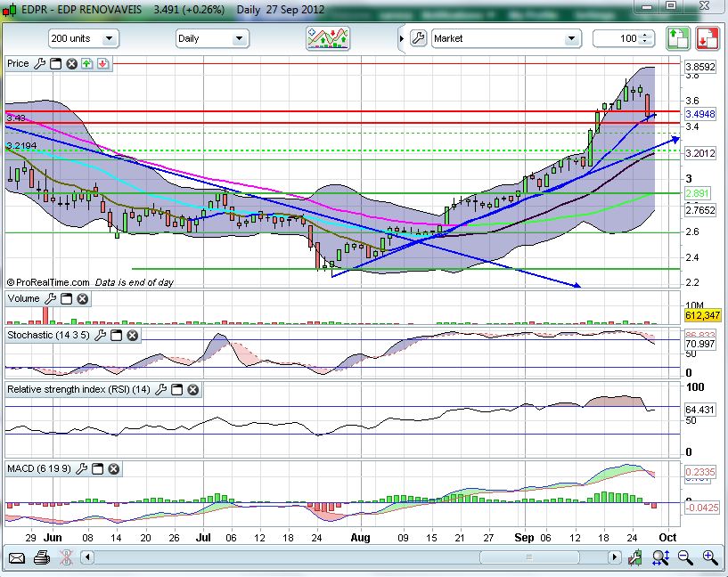This screenshot has height=577, width=728.
Task: Click the printer icon
Action: [42, 557]
